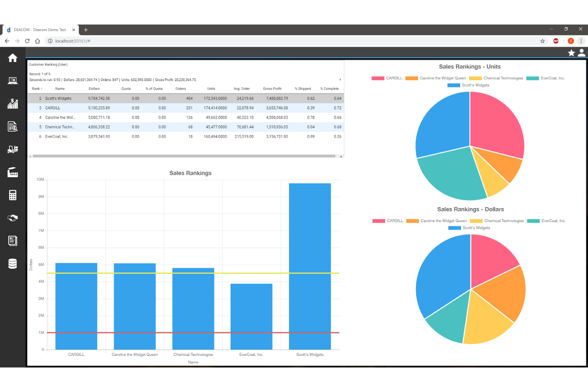This screenshot has height=392, width=588.
Task: Switch to the DEACOM Deacom Demo Test tab
Action: (x=40, y=29)
